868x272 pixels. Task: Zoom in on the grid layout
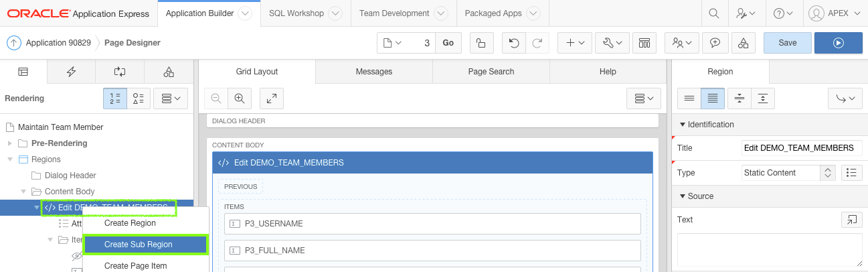[x=239, y=98]
